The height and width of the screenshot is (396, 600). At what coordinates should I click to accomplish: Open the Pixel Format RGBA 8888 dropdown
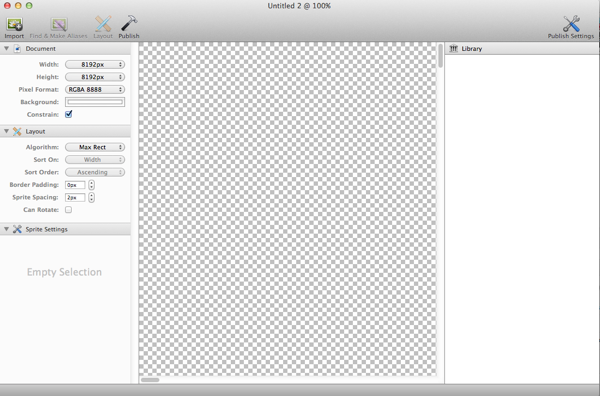coord(95,90)
